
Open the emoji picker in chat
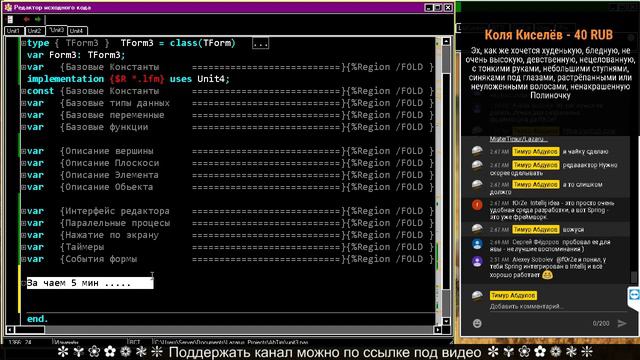[477, 323]
